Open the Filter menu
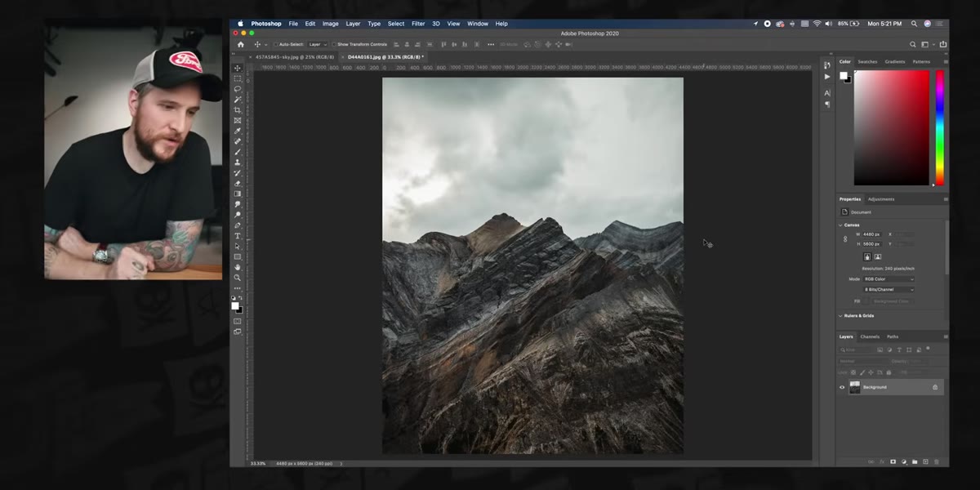 pyautogui.click(x=418, y=24)
